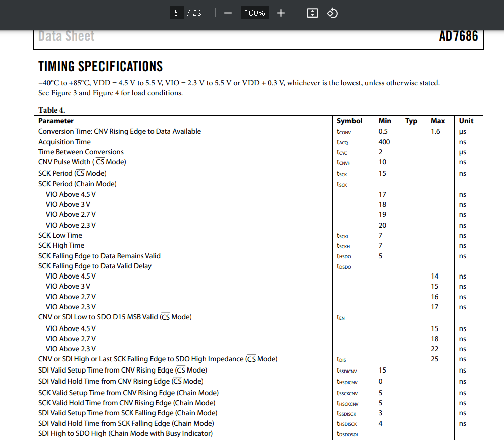Click the SCK High Time row label
The width and height of the screenshot is (504, 440).
[62, 245]
